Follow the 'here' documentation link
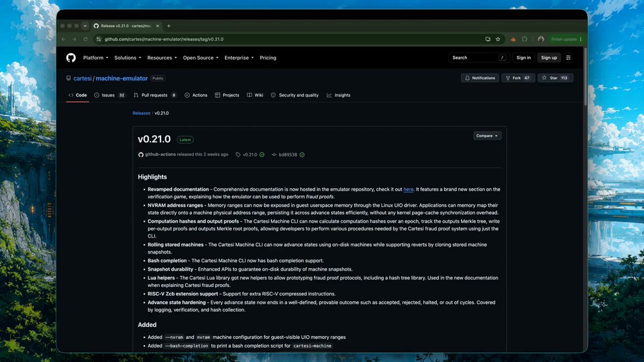 (408, 189)
